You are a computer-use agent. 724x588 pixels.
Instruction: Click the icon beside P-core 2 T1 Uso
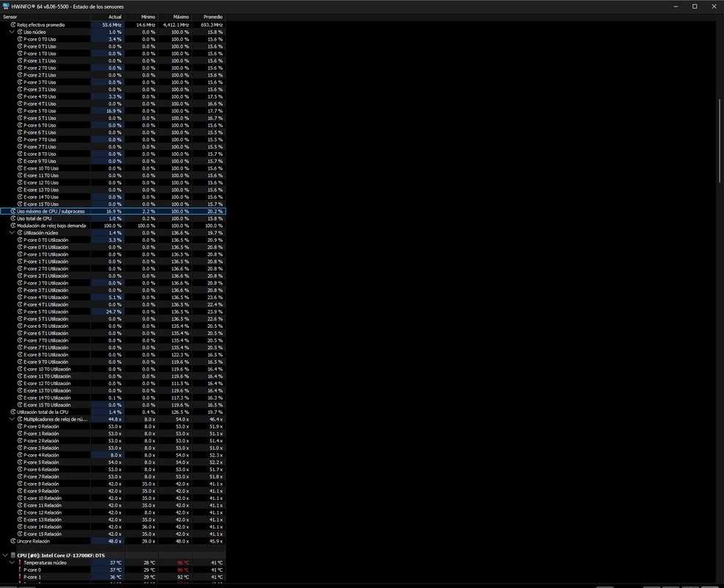coord(20,75)
